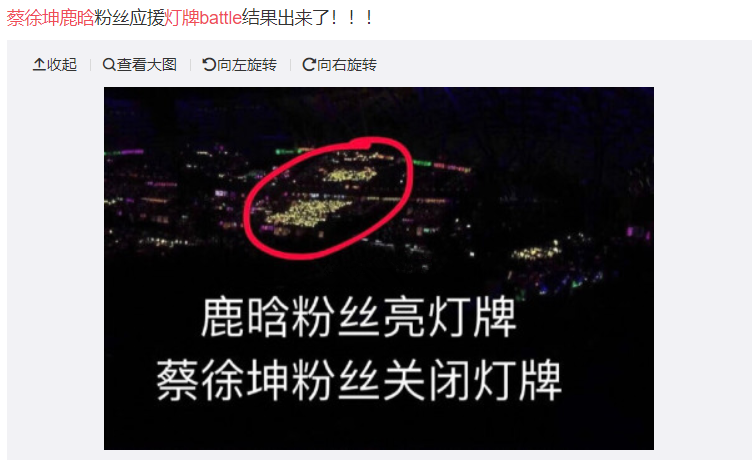Click the magnifier icon beside 查看大图
This screenshot has width=753, height=460.
pos(109,64)
